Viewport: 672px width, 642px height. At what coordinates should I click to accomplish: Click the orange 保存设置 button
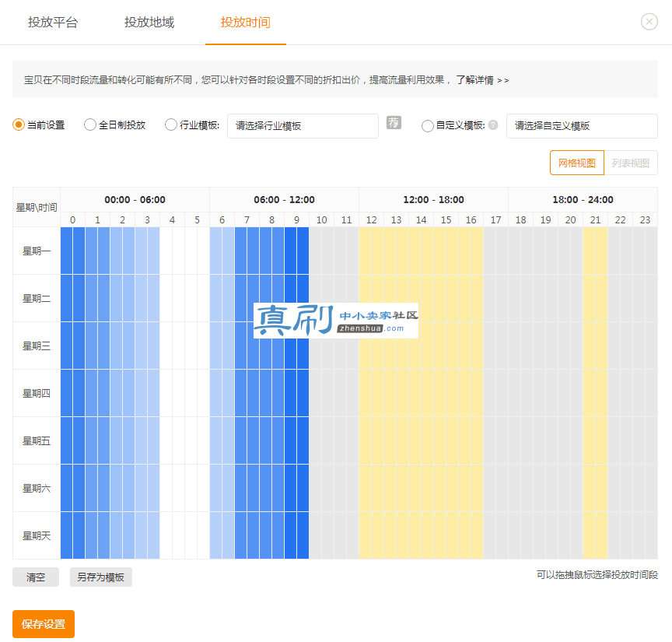pyautogui.click(x=44, y=624)
